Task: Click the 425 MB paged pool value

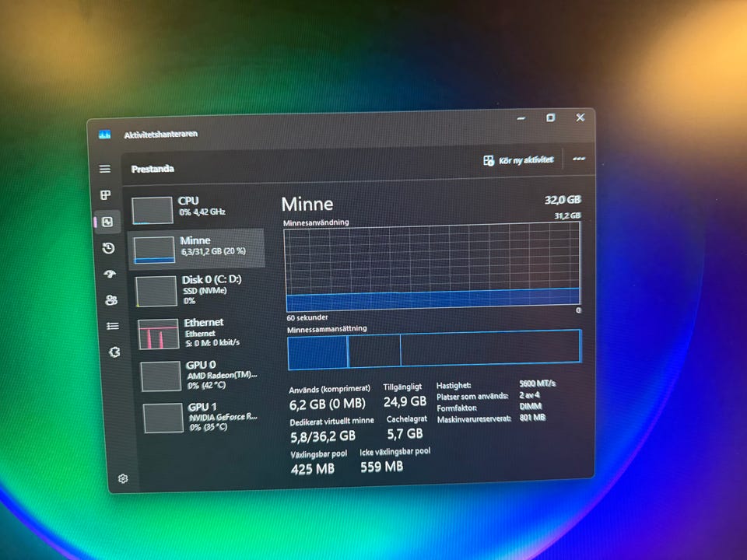Action: pos(313,470)
